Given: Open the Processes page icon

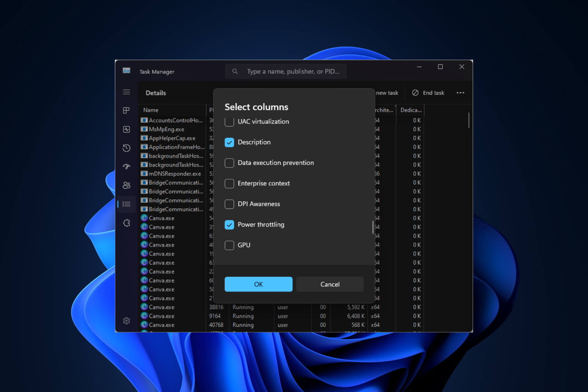Looking at the screenshot, I should pos(126,110).
